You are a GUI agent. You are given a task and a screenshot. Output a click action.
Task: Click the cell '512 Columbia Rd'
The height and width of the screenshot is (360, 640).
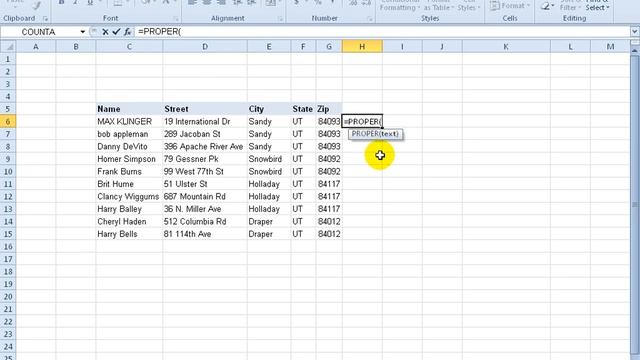coord(205,222)
